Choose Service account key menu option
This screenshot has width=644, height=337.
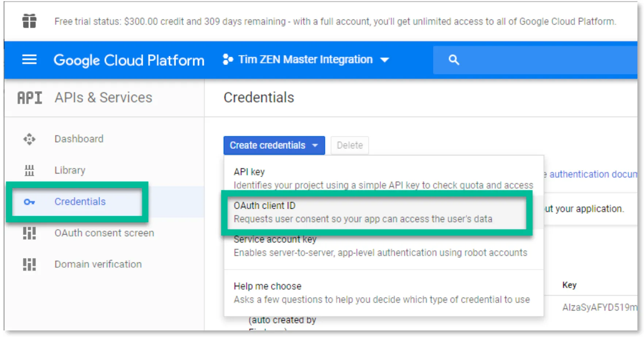click(x=384, y=246)
